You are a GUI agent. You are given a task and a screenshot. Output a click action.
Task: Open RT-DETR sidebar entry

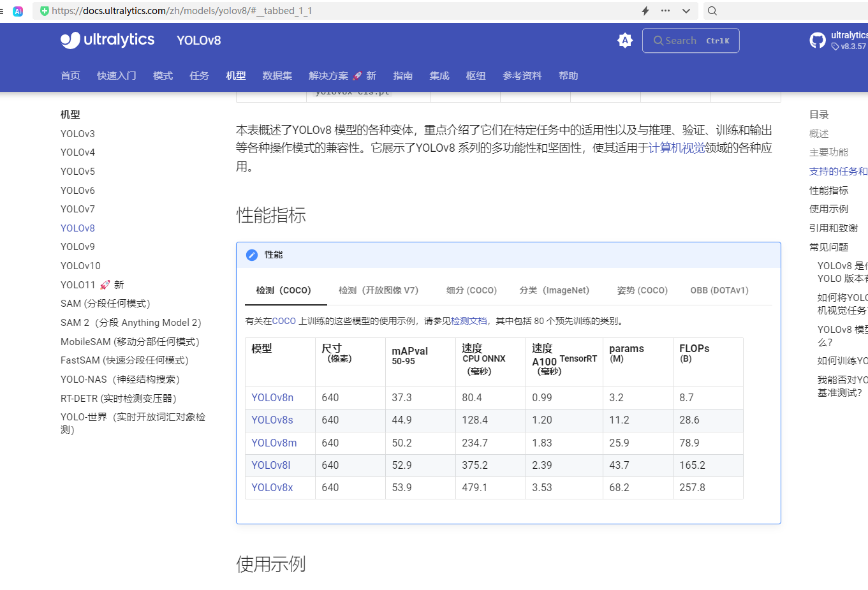(x=118, y=399)
